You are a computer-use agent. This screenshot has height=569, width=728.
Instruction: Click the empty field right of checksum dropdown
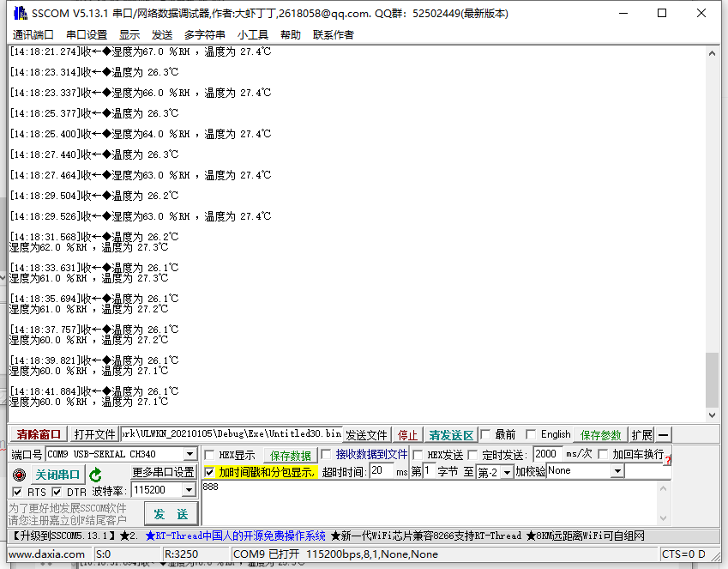(647, 471)
